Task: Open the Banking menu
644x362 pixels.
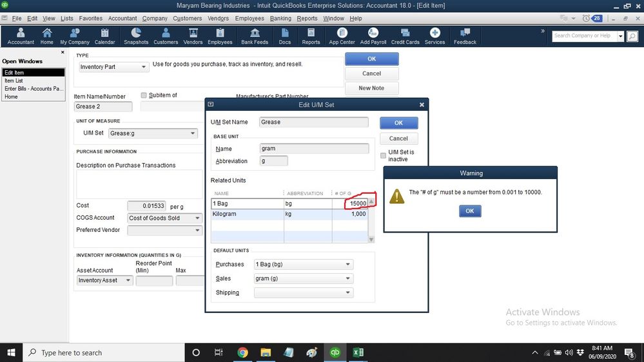Action: [280, 19]
